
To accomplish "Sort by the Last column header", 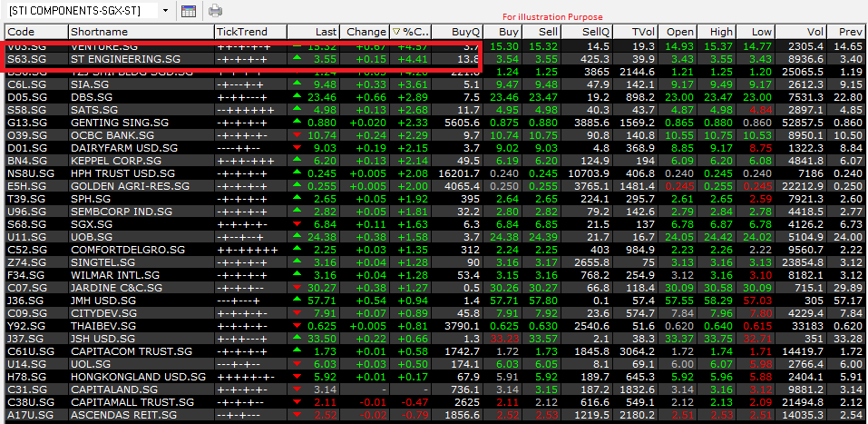I will pos(313,32).
